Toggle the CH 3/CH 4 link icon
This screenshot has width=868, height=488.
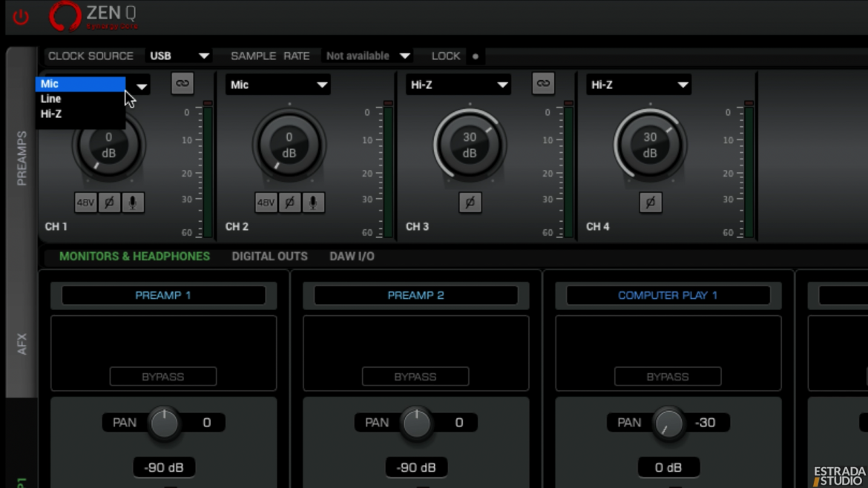coord(543,84)
